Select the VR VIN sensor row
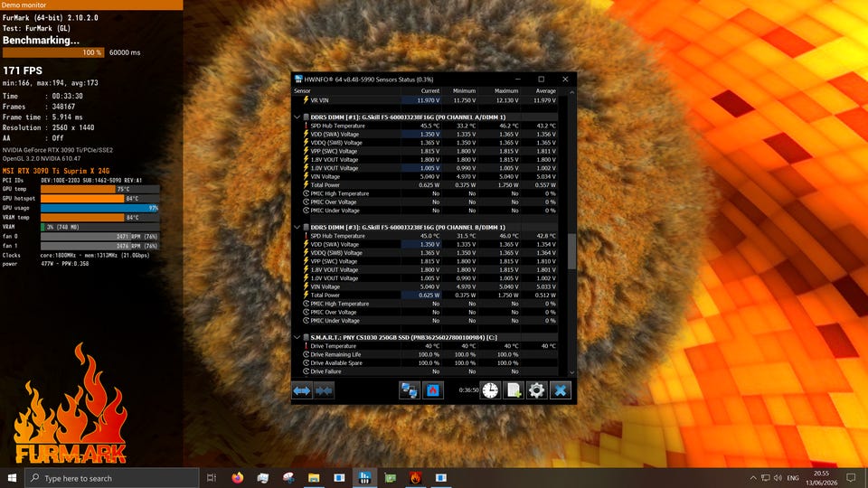This screenshot has width=868, height=488. (x=425, y=100)
